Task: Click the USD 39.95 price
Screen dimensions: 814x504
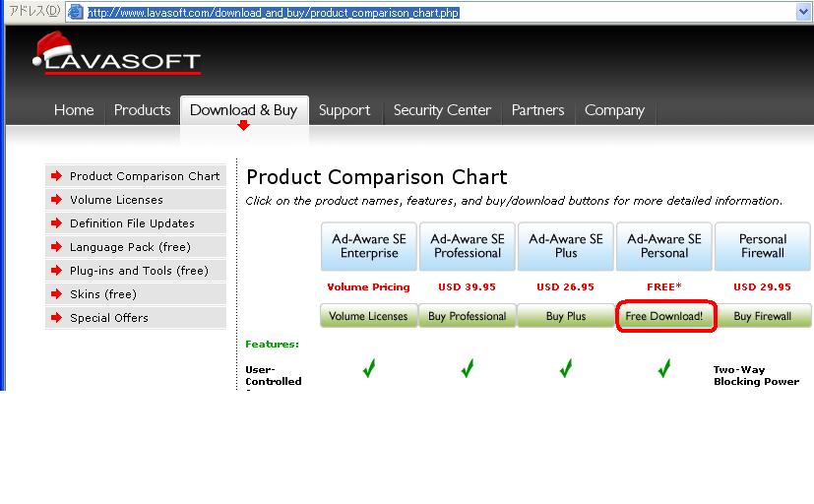Action: (467, 286)
